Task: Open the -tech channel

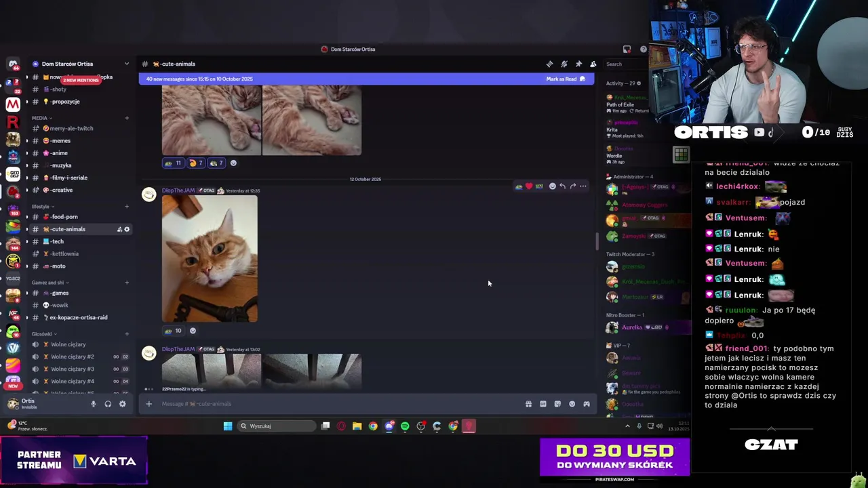Action: [x=80, y=241]
